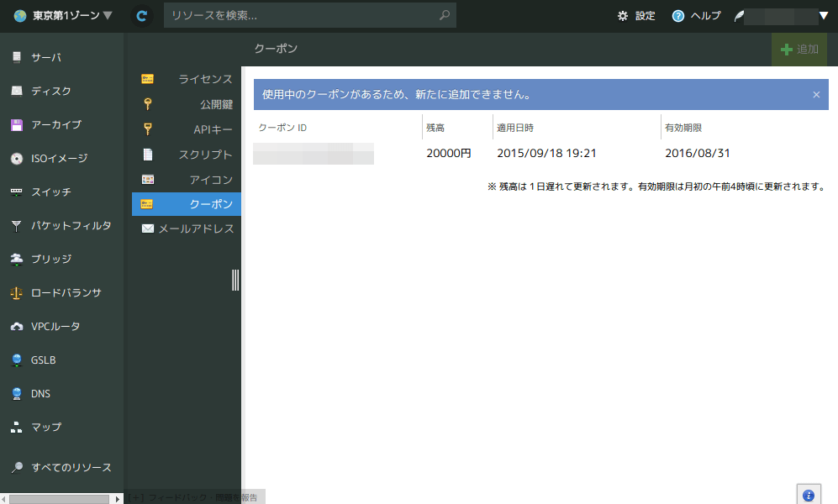Click the マップ network icon
Image resolution: width=838 pixels, height=504 pixels.
coord(17,427)
